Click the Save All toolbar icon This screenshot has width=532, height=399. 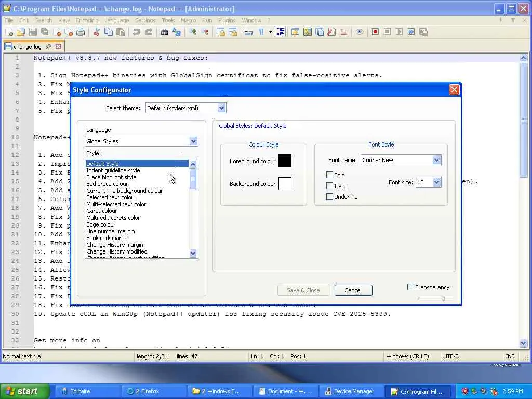(45, 32)
